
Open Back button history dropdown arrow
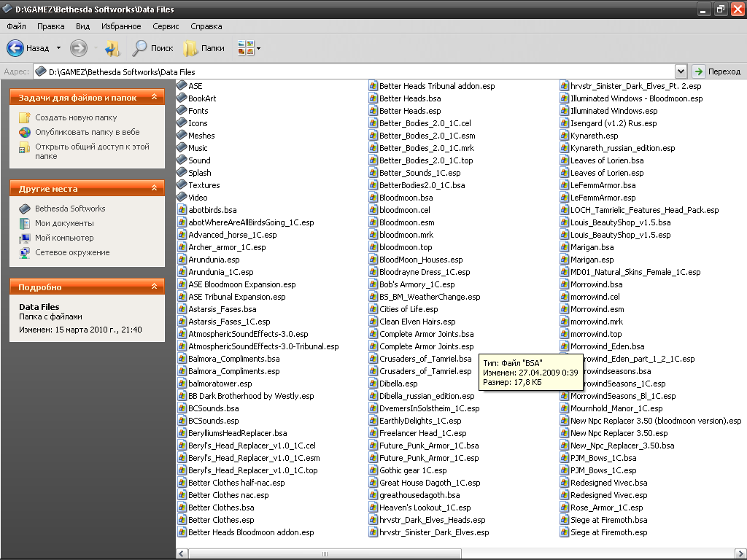click(x=58, y=48)
